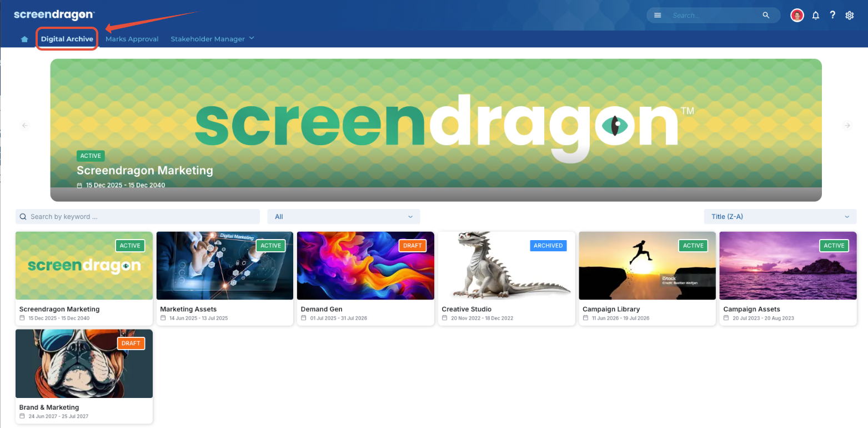
Task: Click calendar icon under Creative Studio card
Action: click(445, 318)
